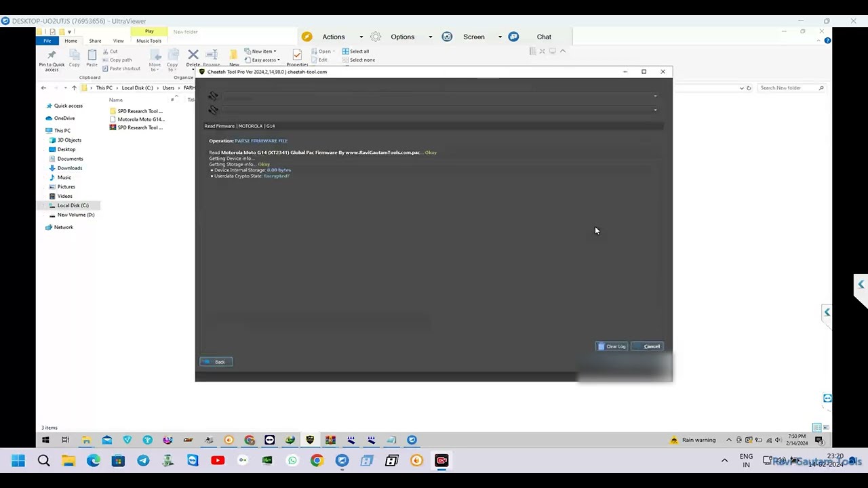Open Google Chrome on the host taskbar
The image size is (868, 488).
(317, 461)
